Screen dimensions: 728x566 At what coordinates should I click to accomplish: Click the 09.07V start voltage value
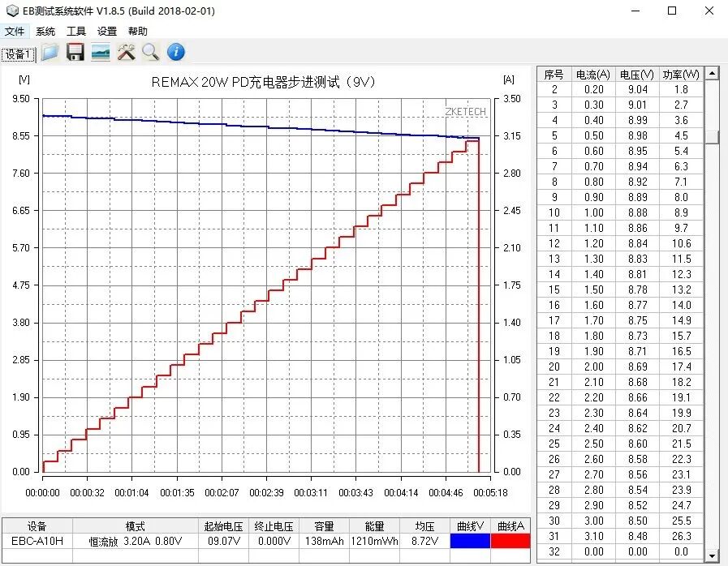click(224, 541)
